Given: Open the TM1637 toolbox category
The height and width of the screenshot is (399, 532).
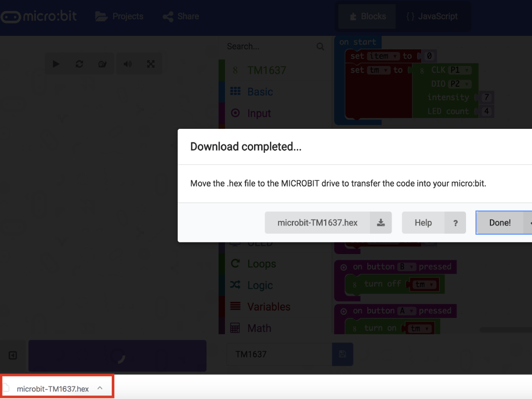Looking at the screenshot, I should pyautogui.click(x=275, y=70).
